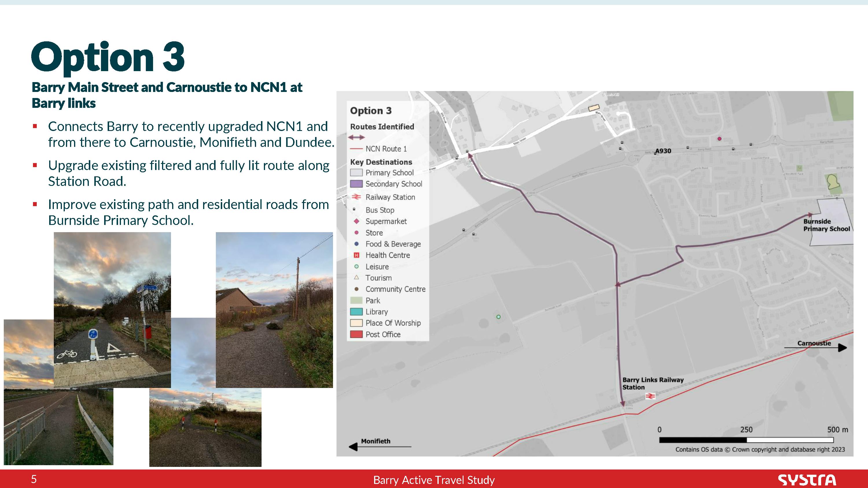868x488 pixels.
Task: Click the Post Office red swatch in the legend
Action: (356, 334)
